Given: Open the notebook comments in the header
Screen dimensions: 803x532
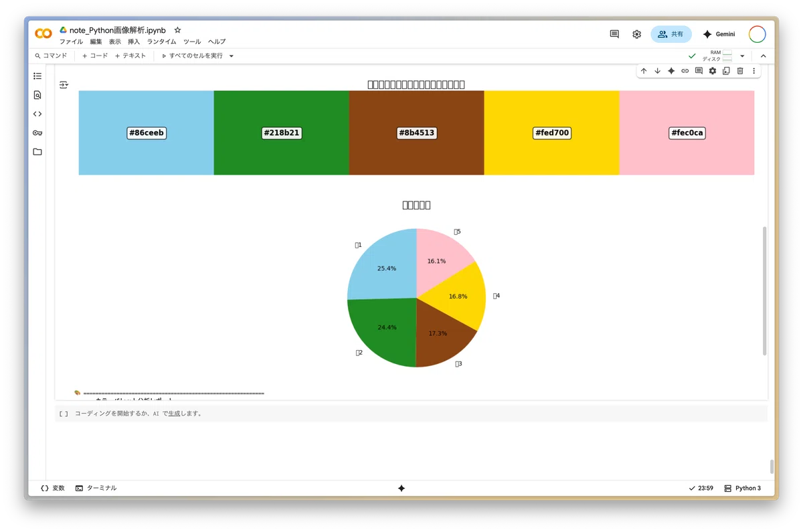Looking at the screenshot, I should pyautogui.click(x=614, y=34).
